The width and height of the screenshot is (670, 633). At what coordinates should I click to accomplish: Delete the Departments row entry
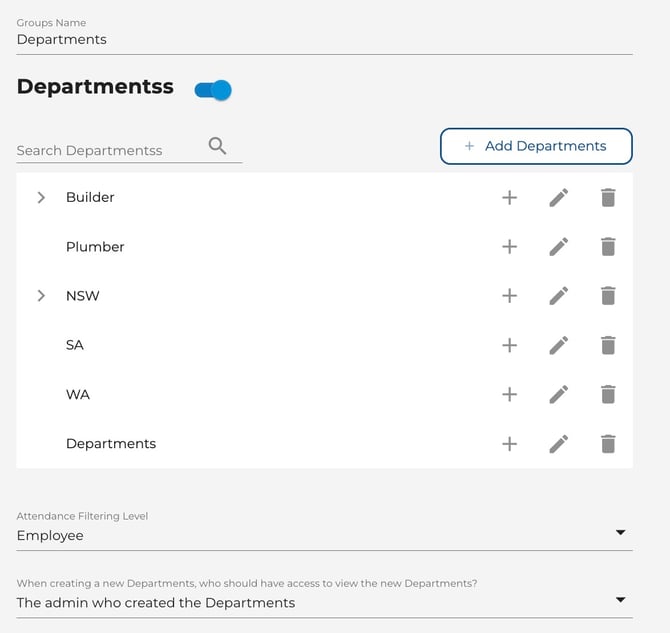[608, 444]
